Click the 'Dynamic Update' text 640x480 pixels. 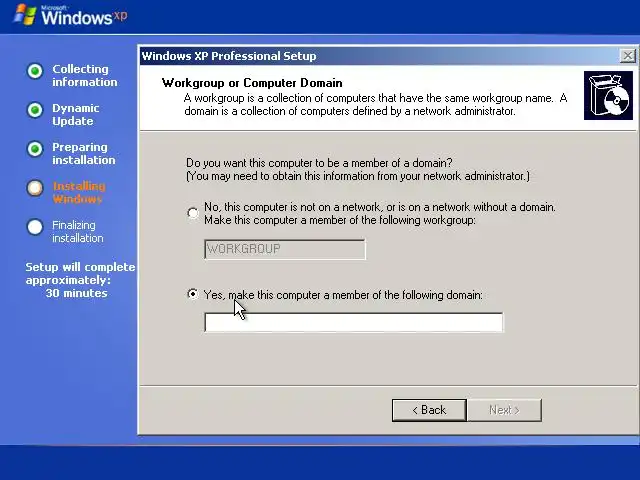point(76,115)
